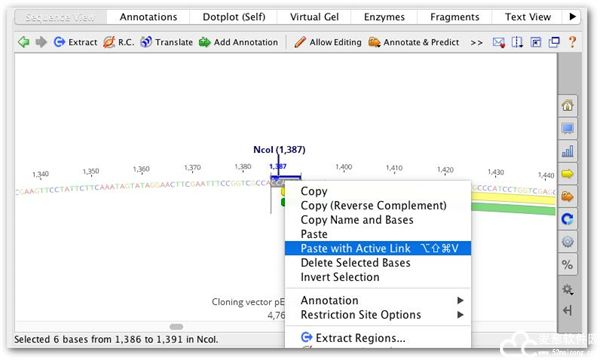Select Paste with Active Link
This screenshot has width=600, height=360.
coord(378,248)
